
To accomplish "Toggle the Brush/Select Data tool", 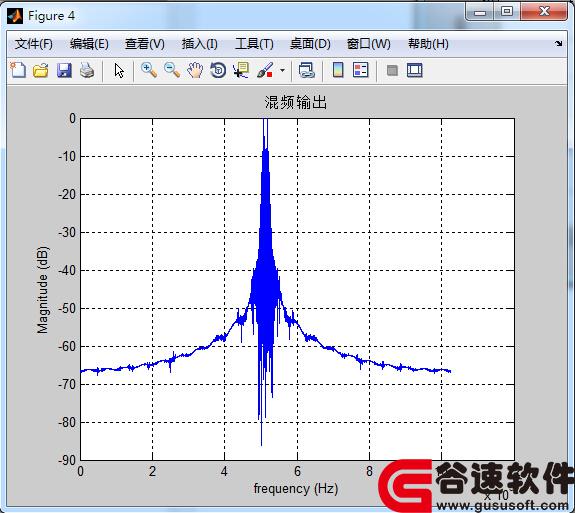I will (x=265, y=70).
